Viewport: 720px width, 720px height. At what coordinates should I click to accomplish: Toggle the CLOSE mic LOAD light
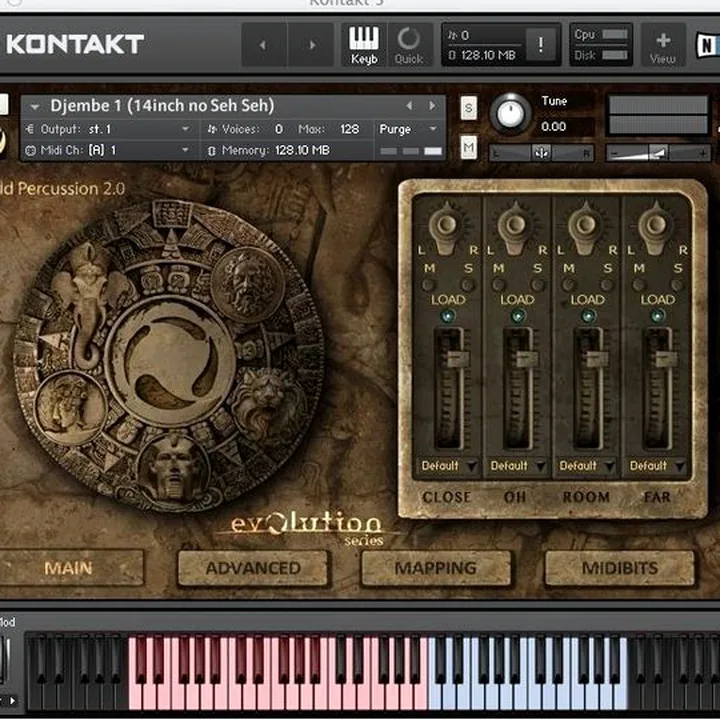[448, 315]
